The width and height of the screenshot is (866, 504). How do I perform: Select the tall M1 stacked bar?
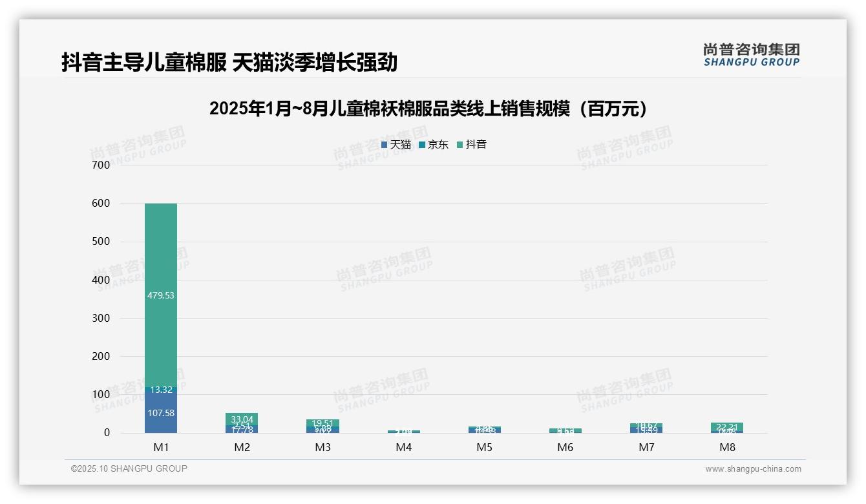tap(161, 317)
